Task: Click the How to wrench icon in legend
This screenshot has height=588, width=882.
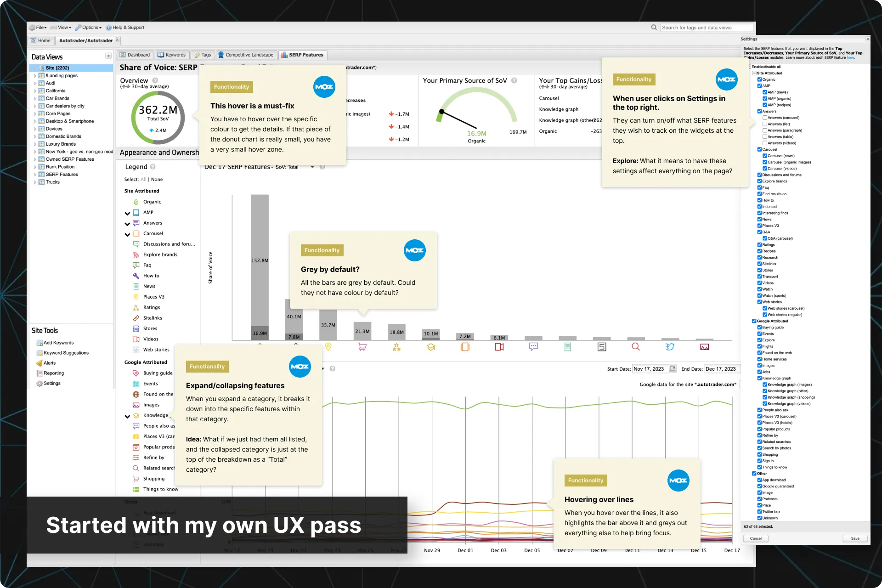Action: [136, 276]
